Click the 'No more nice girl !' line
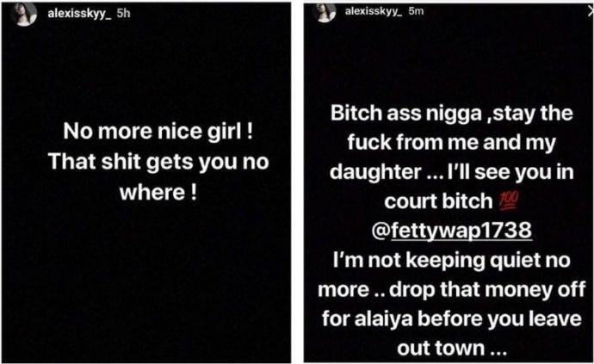 click(x=158, y=132)
